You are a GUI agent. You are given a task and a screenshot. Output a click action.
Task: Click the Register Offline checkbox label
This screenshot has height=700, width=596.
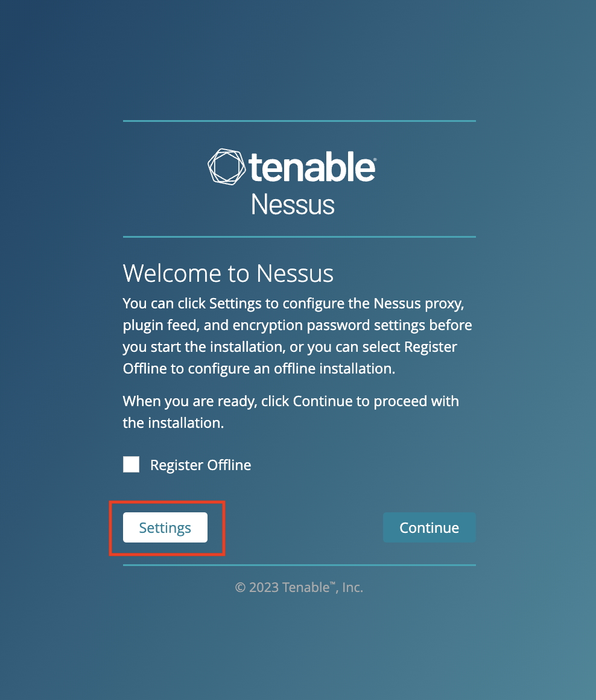click(x=200, y=465)
